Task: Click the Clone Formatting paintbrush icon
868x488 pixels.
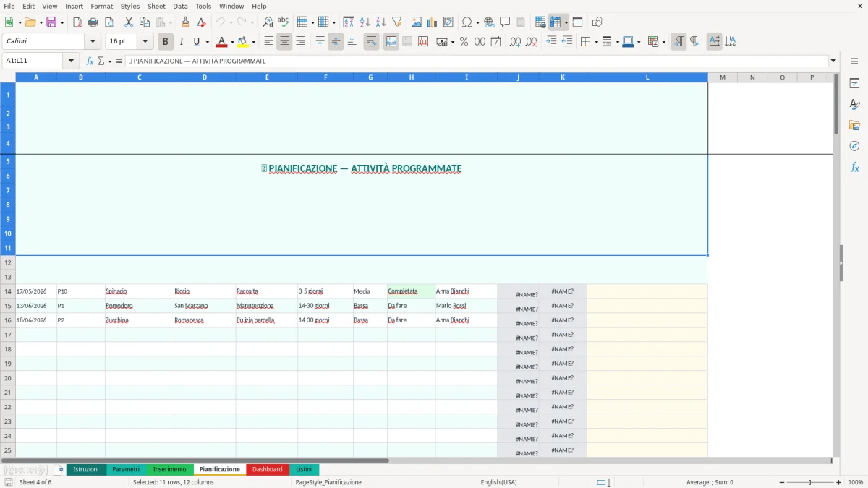Action: click(185, 22)
